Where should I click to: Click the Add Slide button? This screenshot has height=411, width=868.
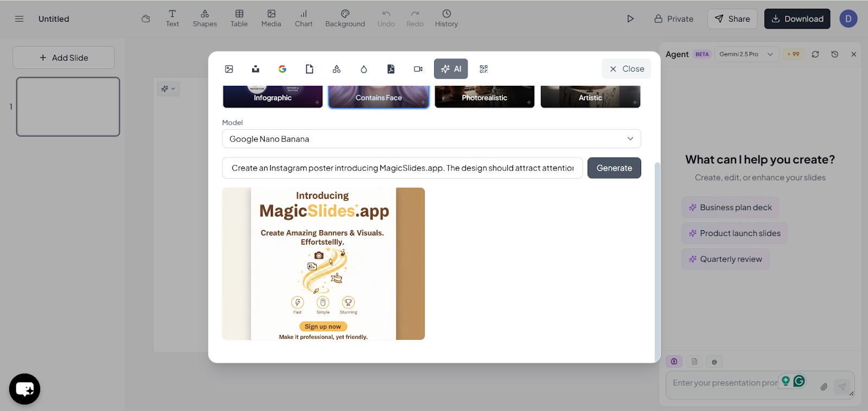63,58
